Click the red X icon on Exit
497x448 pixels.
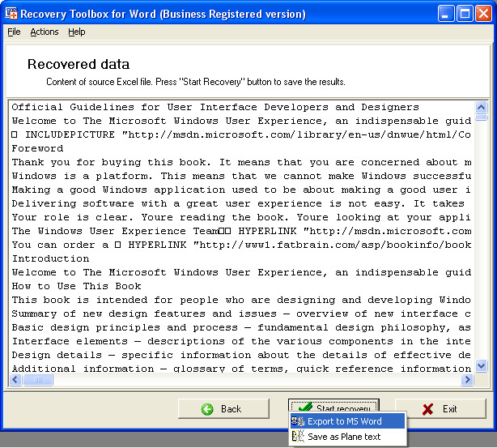tap(427, 409)
